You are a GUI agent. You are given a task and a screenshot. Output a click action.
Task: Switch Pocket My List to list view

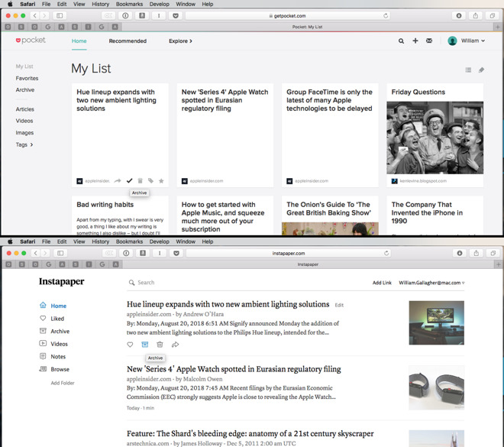(x=468, y=70)
